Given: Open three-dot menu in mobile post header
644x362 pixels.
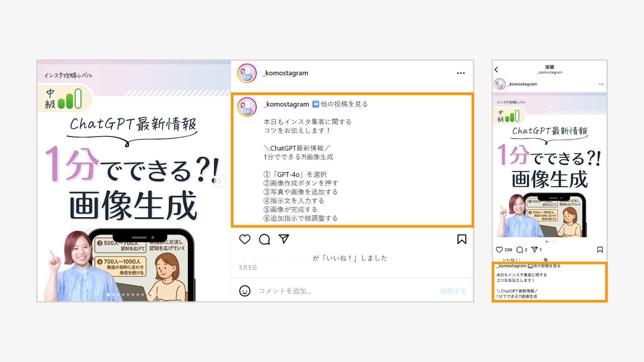Looking at the screenshot, I should coord(601,84).
